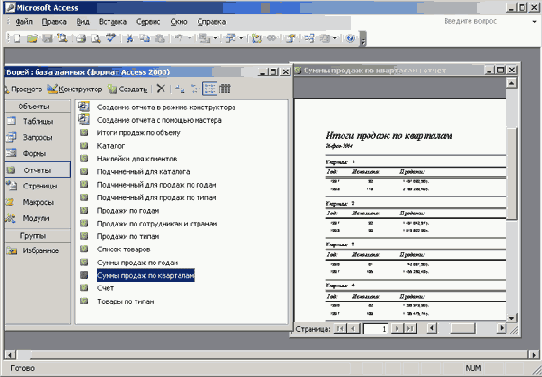Open the Вид menu
Screen dimensions: 542x377
pos(83,22)
